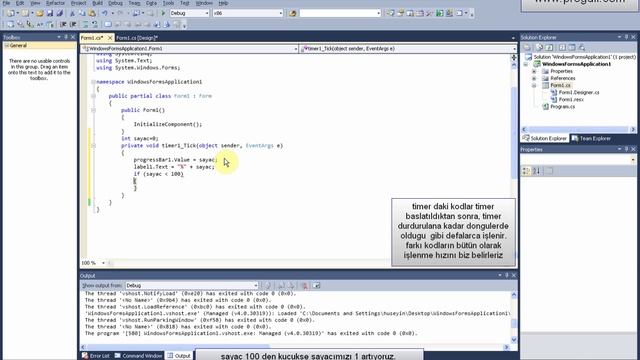Click the Categorized icon in Properties panel
This screenshot has width=640, height=360.
526,171
